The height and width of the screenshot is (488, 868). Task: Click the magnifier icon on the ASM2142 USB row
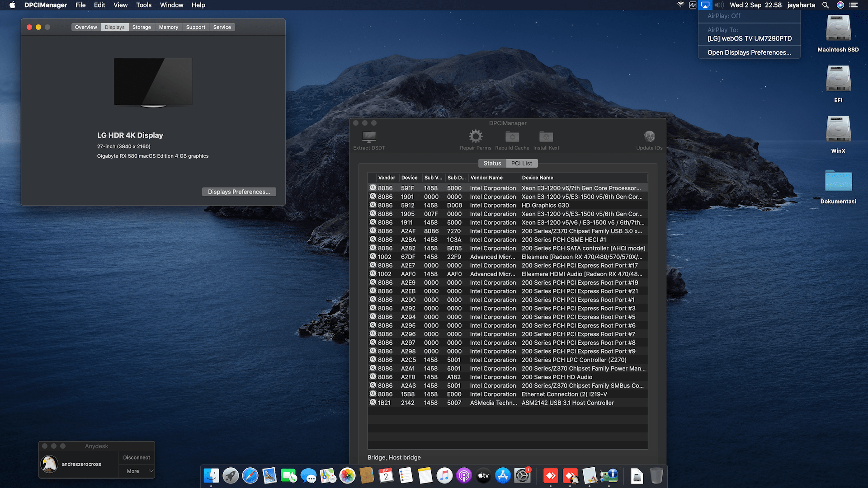click(x=373, y=403)
